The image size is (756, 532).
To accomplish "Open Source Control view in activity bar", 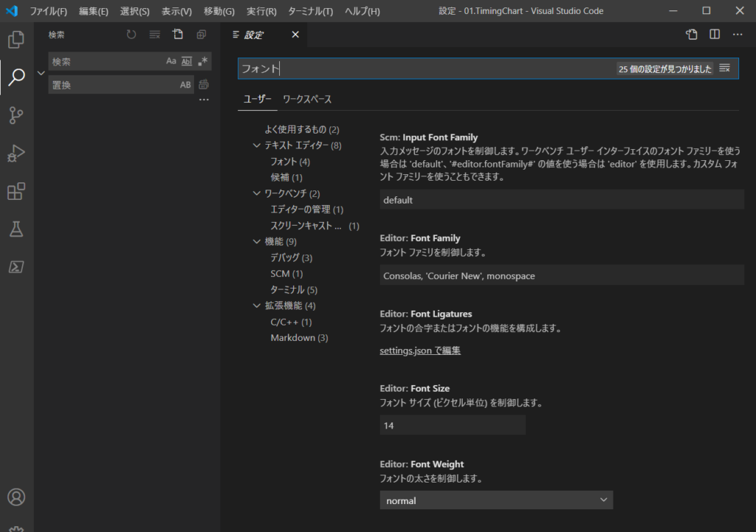I will tap(16, 115).
